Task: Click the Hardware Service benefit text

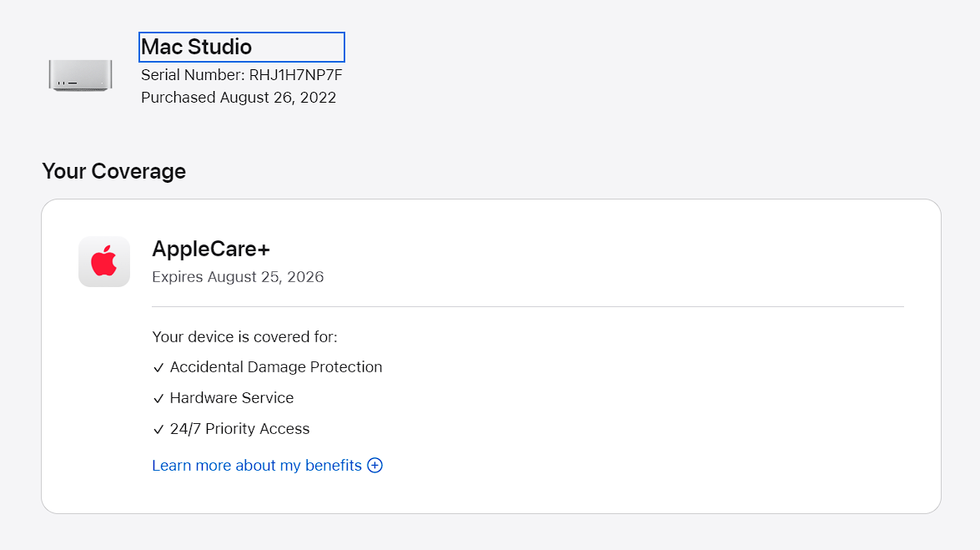Action: pos(232,398)
